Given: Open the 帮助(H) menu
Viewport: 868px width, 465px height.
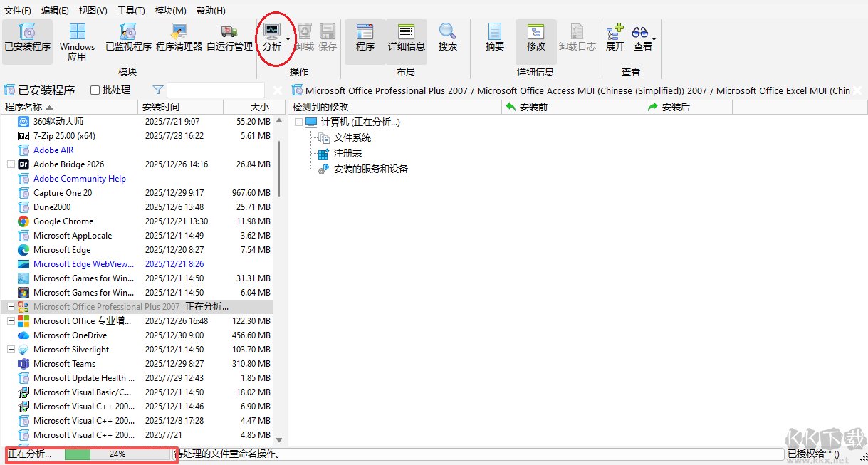Looking at the screenshot, I should click(211, 10).
